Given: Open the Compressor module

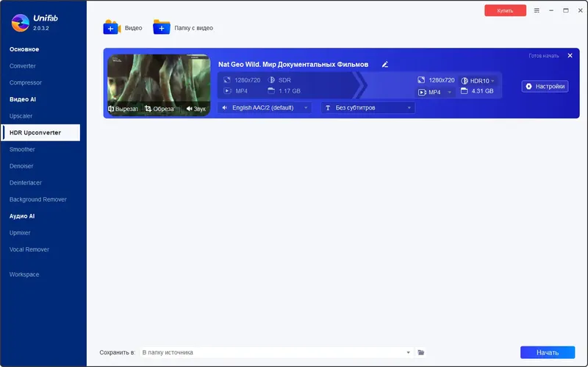Looking at the screenshot, I should pyautogui.click(x=26, y=82).
